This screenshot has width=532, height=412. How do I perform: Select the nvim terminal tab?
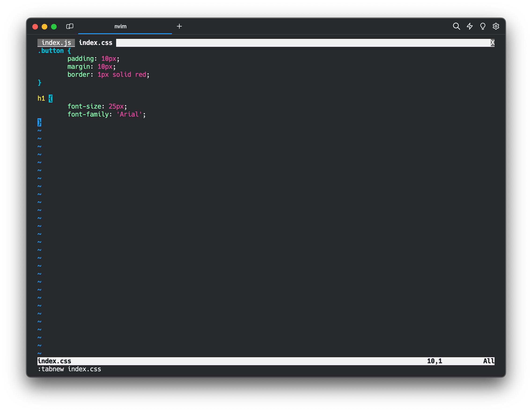(x=120, y=26)
